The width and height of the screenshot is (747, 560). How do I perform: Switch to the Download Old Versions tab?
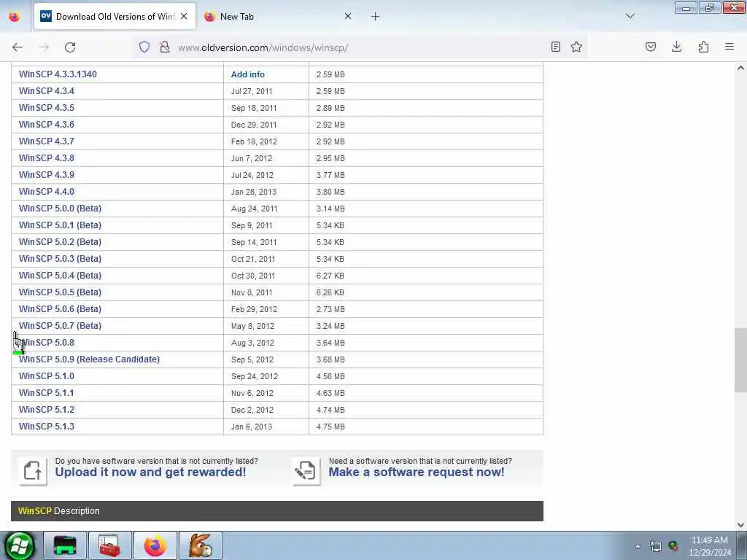115,16
